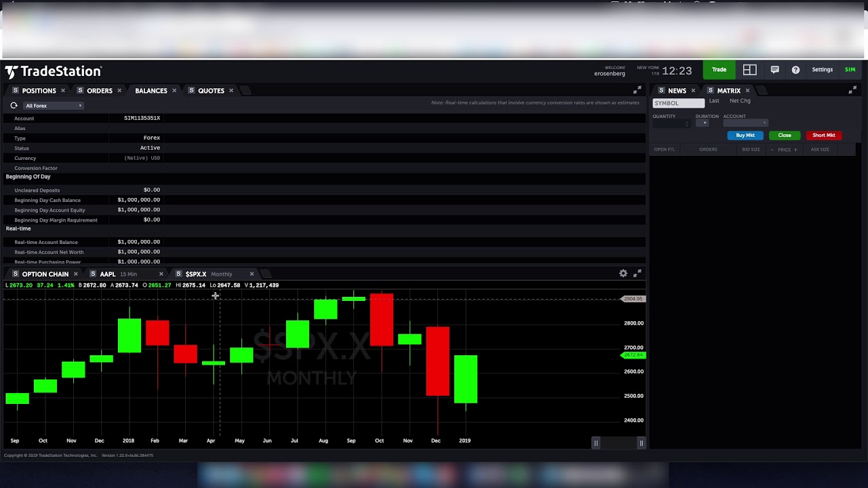
Task: Click the ASK SIZE column header
Action: click(x=820, y=149)
